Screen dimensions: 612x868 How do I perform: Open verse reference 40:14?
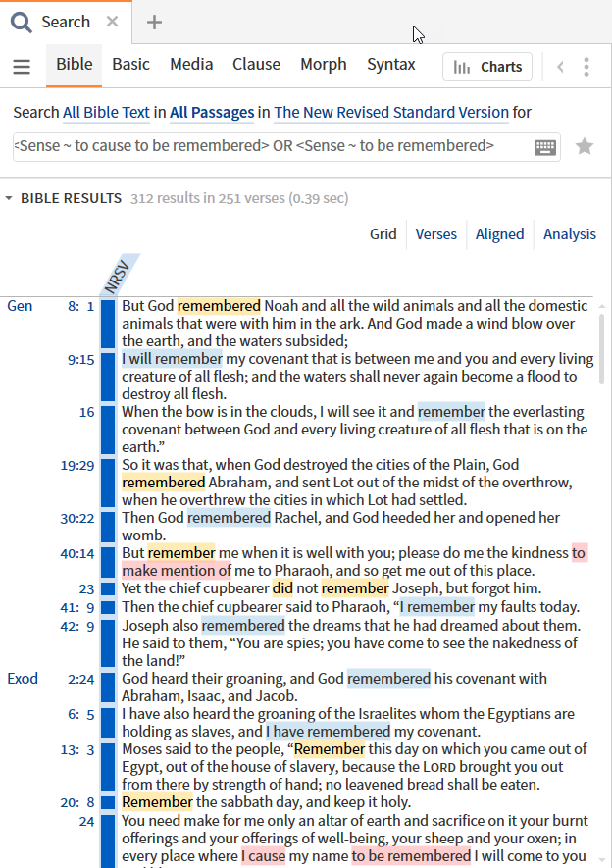tap(76, 554)
